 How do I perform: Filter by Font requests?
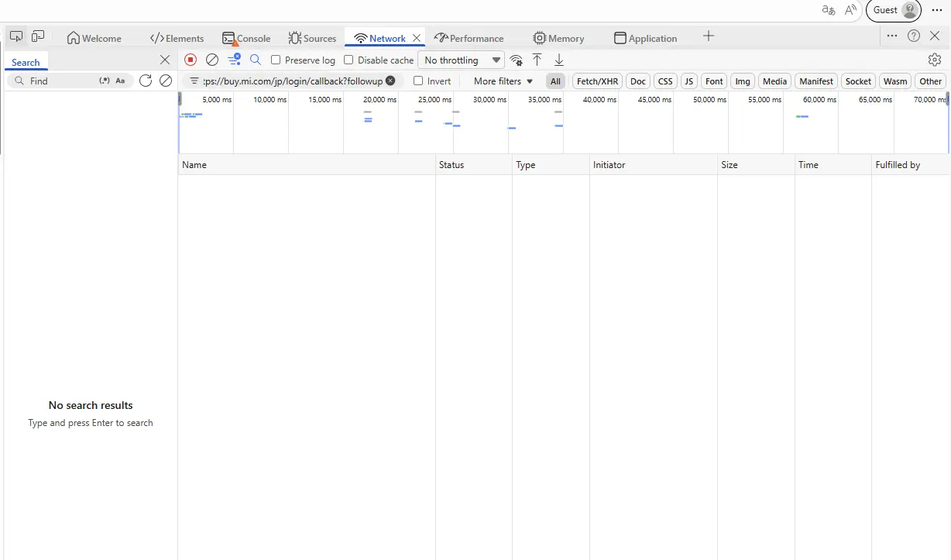[x=714, y=81]
